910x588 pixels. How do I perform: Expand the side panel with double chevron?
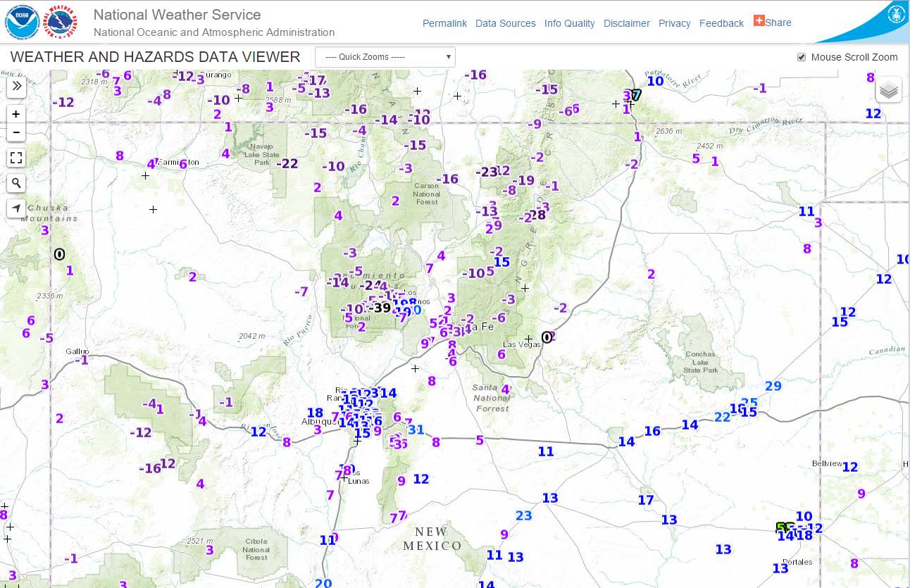point(16,87)
